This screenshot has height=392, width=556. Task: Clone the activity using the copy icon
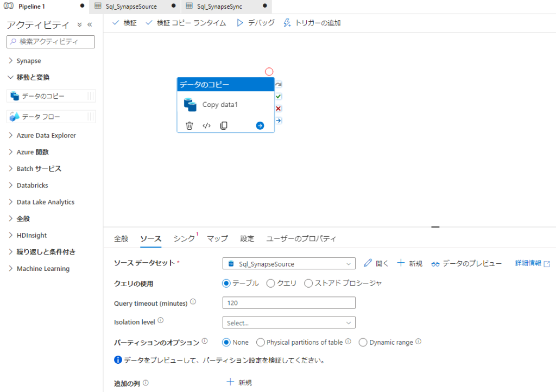tap(224, 125)
